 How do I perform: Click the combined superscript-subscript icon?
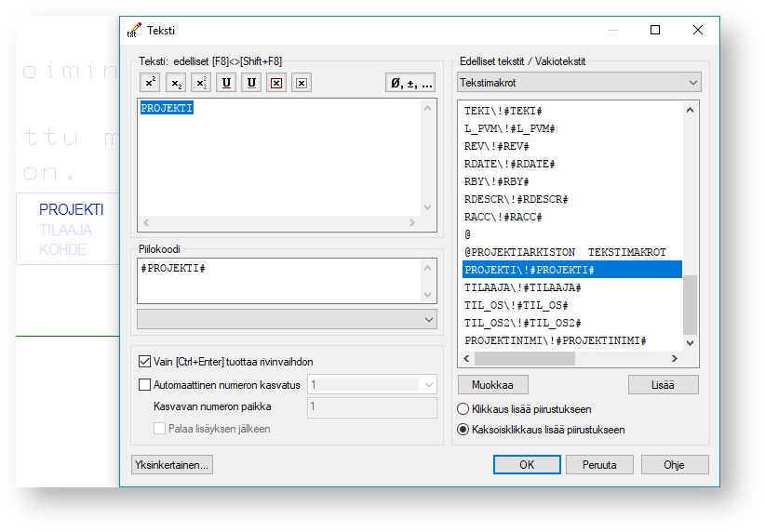pyautogui.click(x=200, y=83)
